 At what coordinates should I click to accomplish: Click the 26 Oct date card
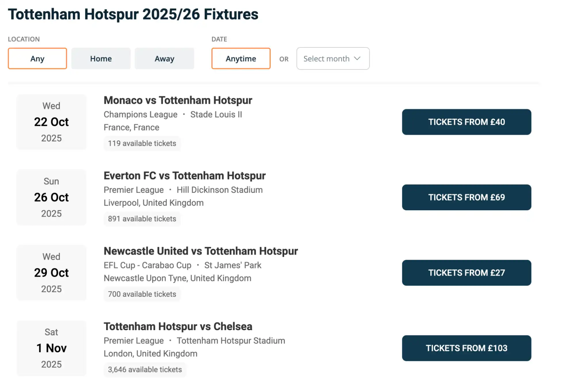[51, 197]
